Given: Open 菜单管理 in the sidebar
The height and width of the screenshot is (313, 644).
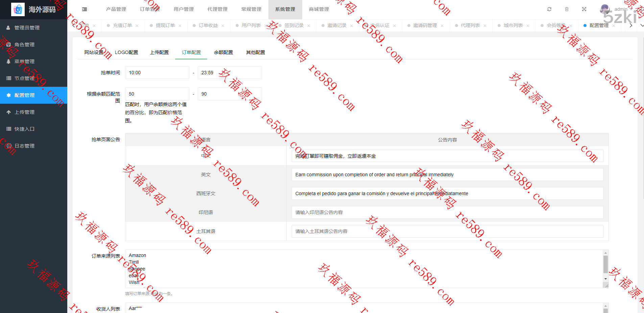Looking at the screenshot, I should 24,61.
